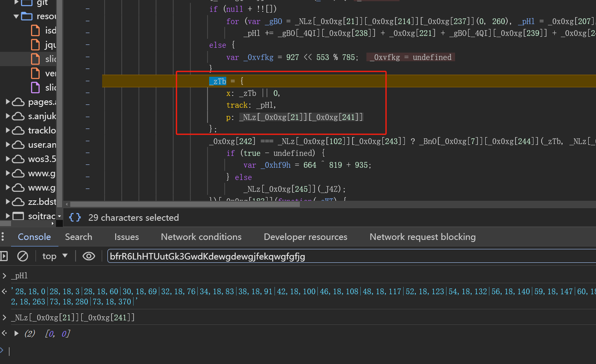This screenshot has width=596, height=364.
Task: Expand the s.anjuk domain node
Action: 7,116
